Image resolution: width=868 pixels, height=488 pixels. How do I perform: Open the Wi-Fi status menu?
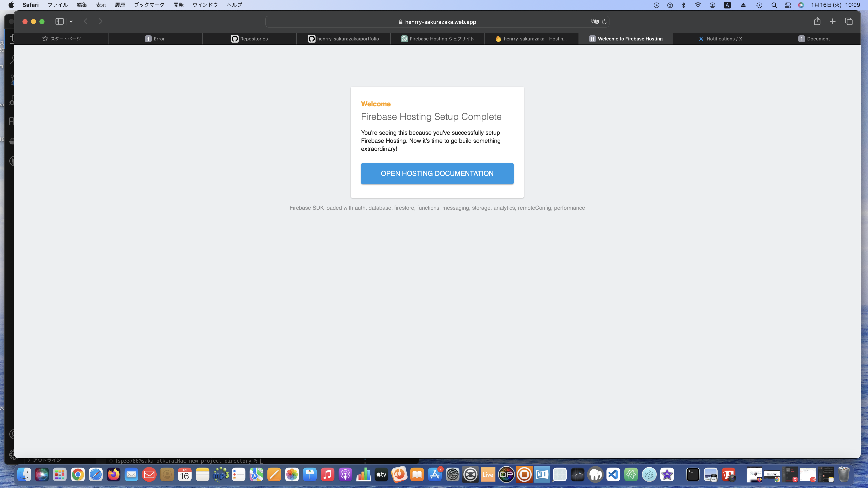pyautogui.click(x=698, y=5)
